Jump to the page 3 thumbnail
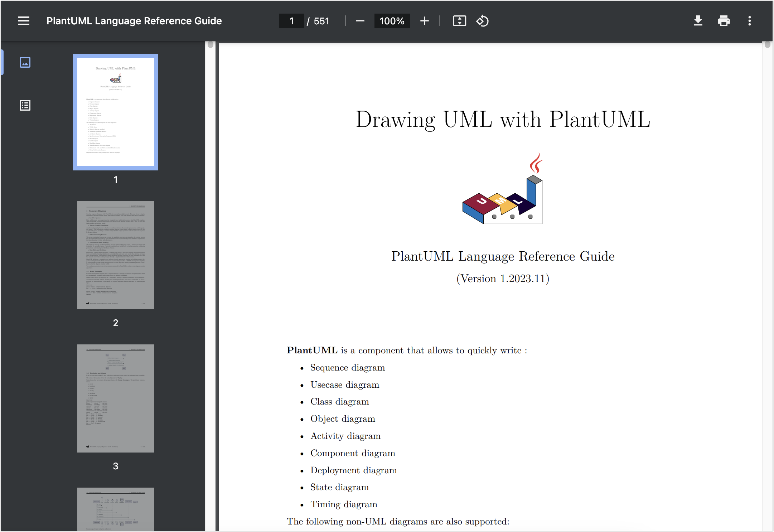The height and width of the screenshot is (532, 774). (116, 398)
